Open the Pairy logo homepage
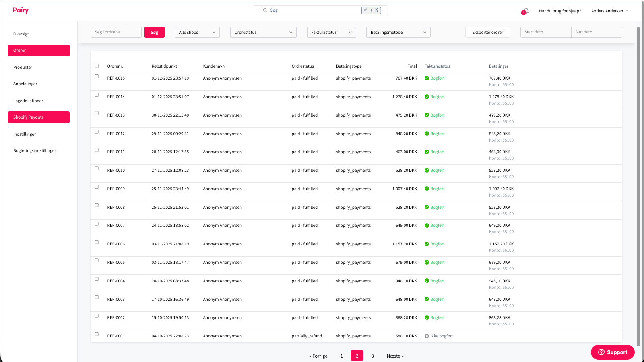644x362 pixels. coord(20,10)
